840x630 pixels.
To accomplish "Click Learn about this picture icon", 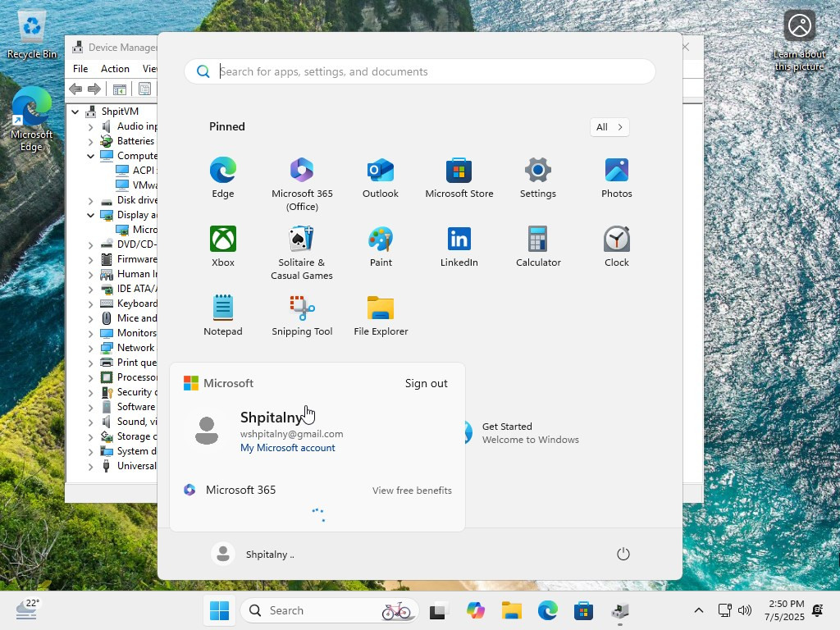I will pyautogui.click(x=799, y=41).
